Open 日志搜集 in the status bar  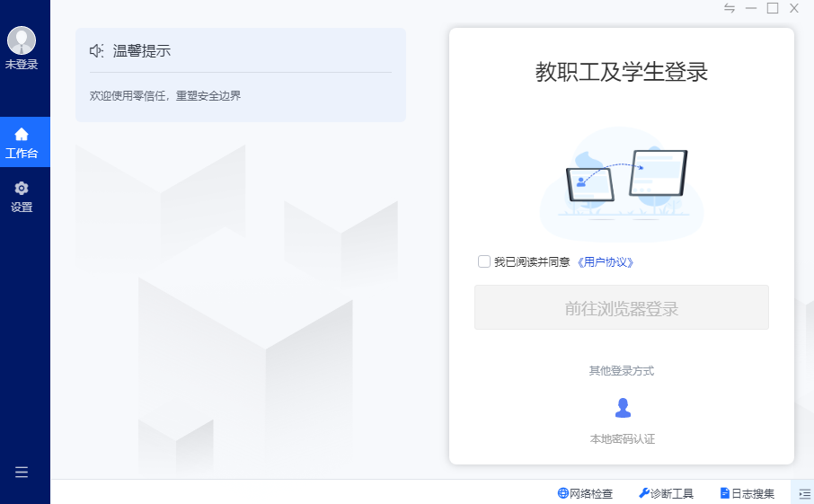point(747,493)
